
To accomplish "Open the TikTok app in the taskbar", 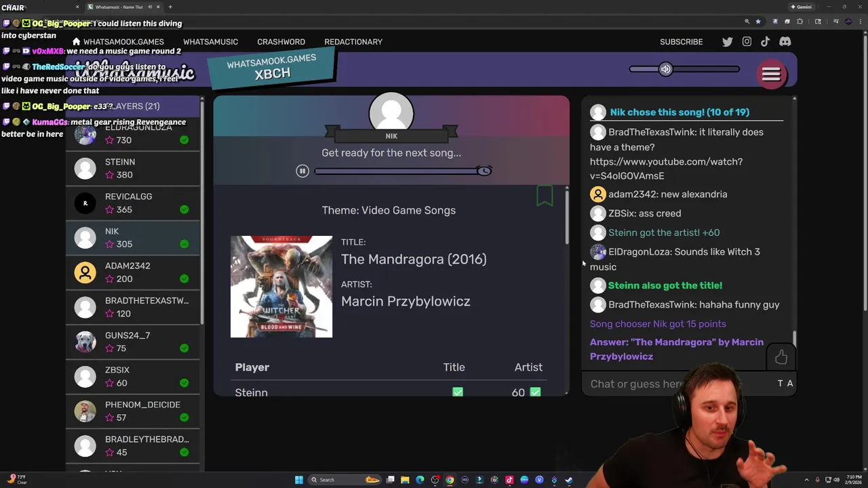I will point(509,480).
